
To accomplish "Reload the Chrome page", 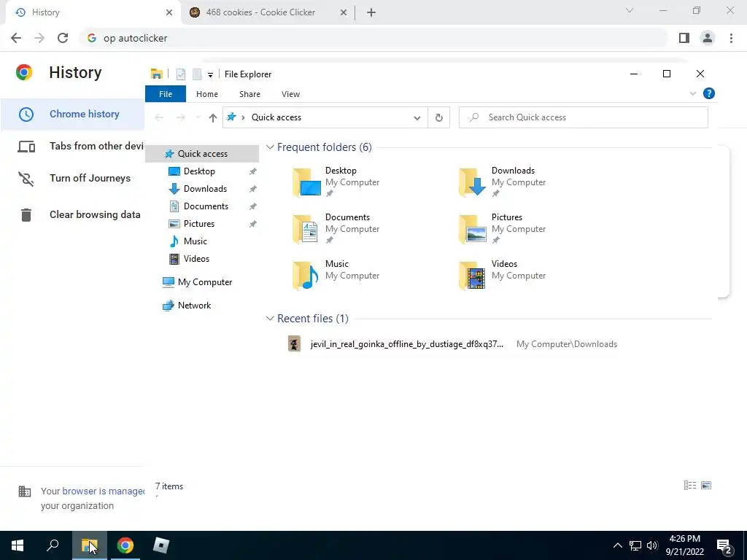I will pyautogui.click(x=63, y=38).
